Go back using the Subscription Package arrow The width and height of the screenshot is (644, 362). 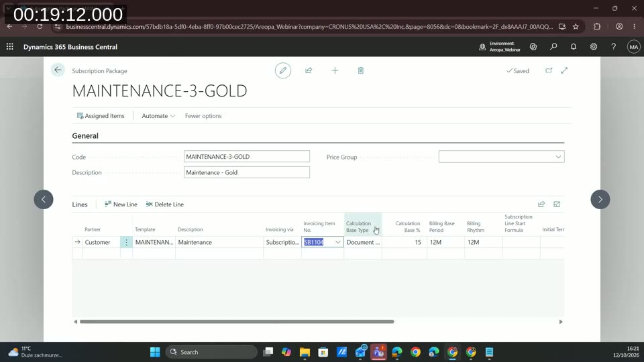click(58, 70)
